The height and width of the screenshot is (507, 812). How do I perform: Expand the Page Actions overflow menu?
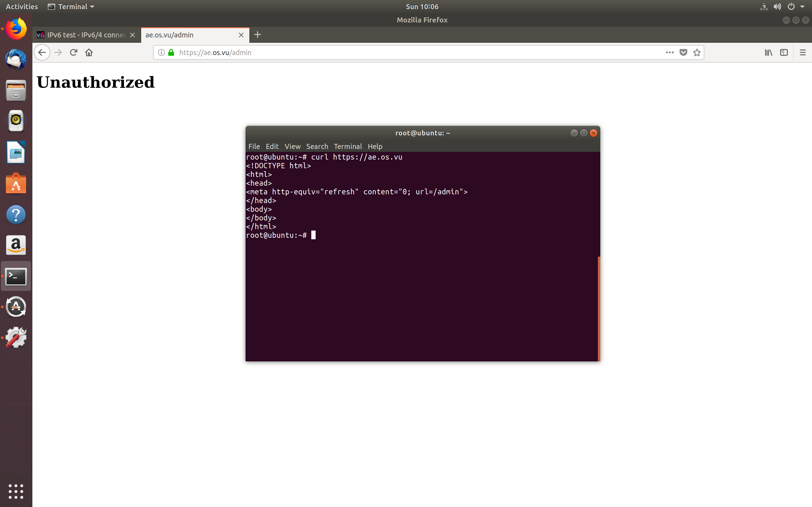point(669,52)
